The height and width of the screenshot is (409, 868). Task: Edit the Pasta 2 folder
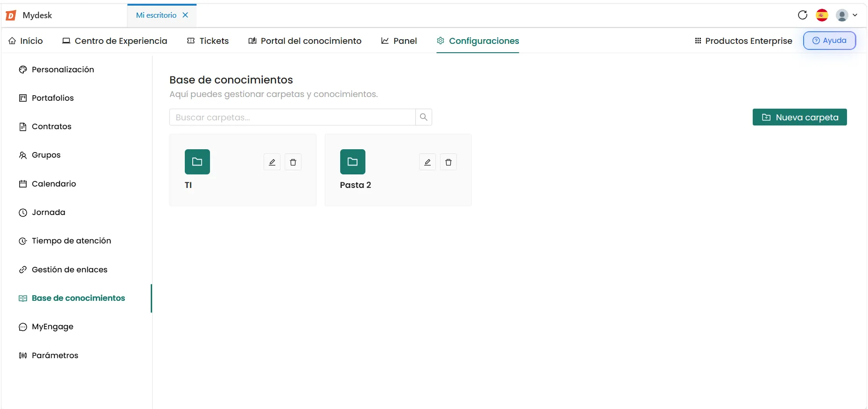pyautogui.click(x=427, y=162)
